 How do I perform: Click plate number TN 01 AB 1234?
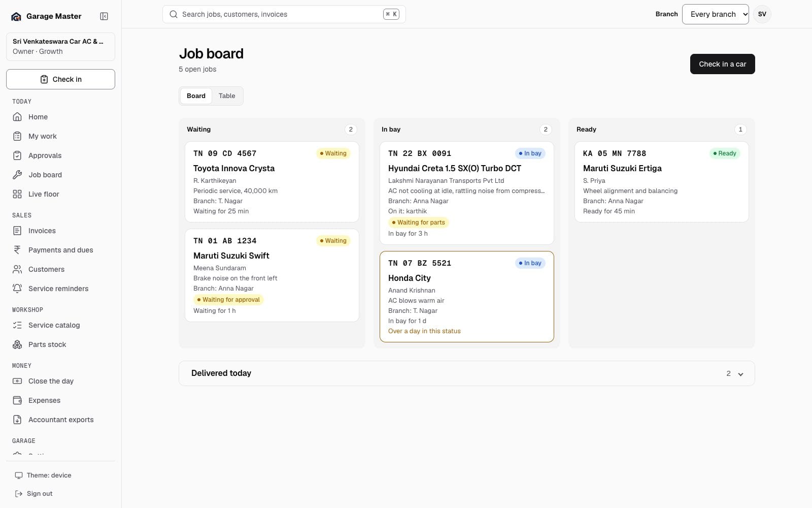[225, 241]
